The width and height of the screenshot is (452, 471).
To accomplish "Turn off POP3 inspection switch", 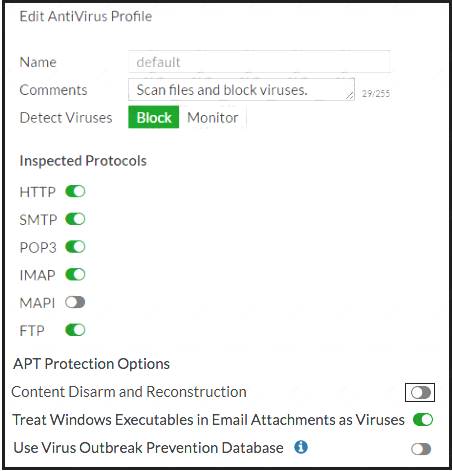I will pyautogui.click(x=75, y=247).
